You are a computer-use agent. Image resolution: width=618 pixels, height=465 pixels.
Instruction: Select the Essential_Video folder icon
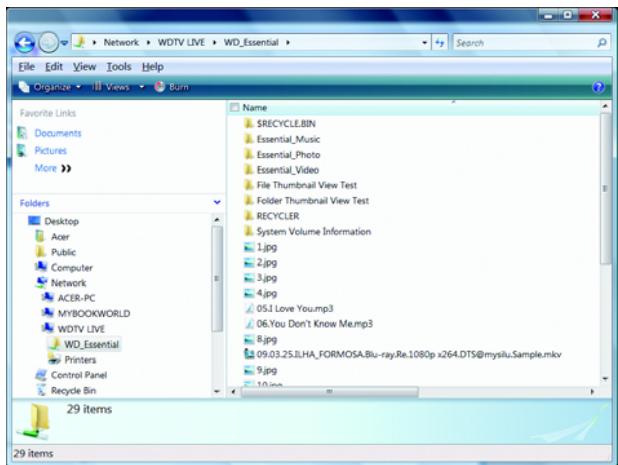click(248, 170)
